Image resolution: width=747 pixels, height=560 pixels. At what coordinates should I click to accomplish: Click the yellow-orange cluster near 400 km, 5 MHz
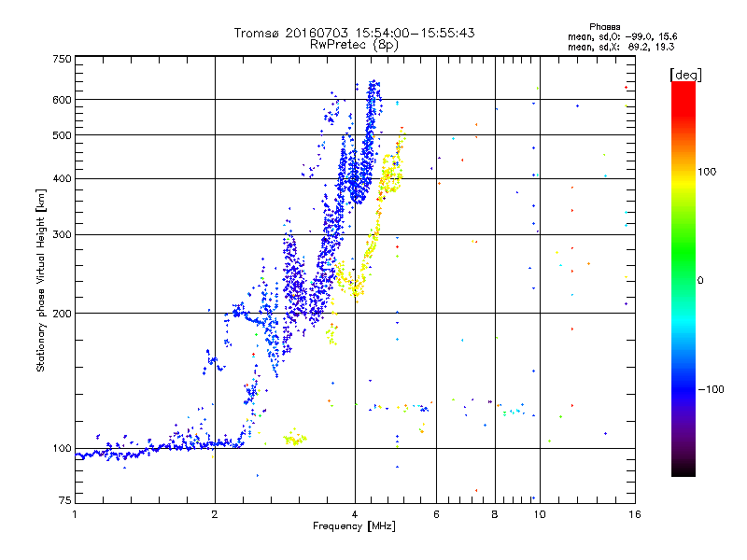(390, 174)
